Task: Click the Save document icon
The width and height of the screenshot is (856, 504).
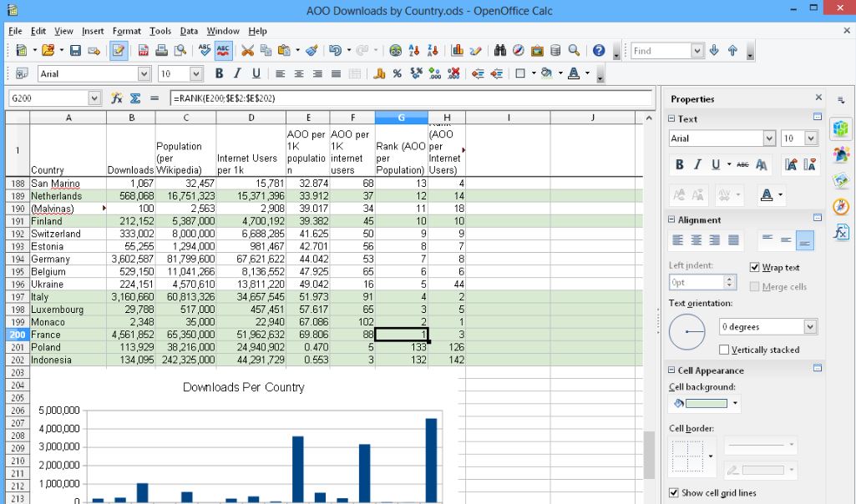Action: pos(75,51)
